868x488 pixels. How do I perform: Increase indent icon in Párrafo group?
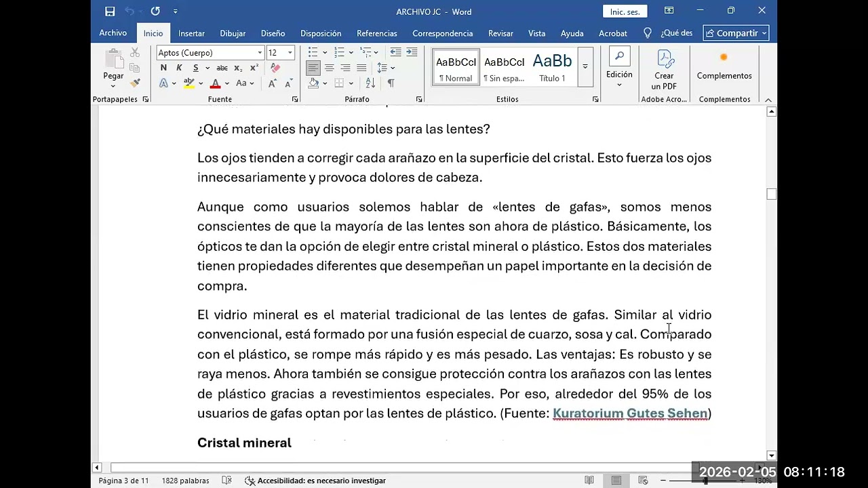(x=412, y=52)
